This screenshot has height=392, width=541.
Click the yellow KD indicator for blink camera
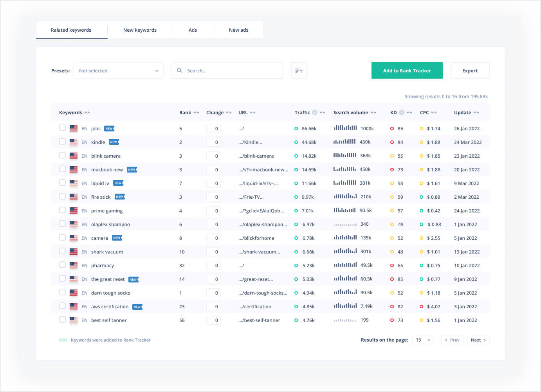(392, 156)
